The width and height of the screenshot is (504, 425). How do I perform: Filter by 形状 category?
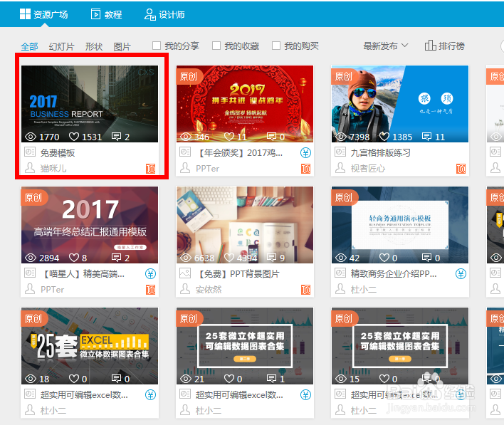pos(94,46)
